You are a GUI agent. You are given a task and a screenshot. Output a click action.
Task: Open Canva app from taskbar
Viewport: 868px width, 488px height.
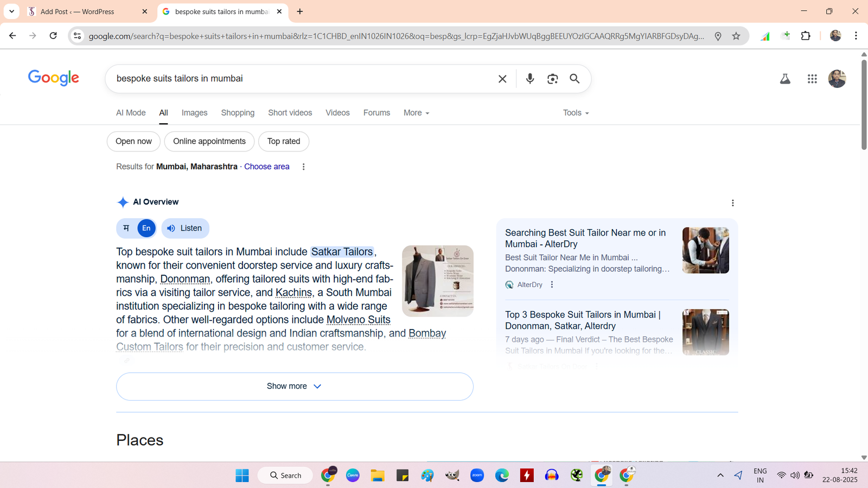click(353, 476)
